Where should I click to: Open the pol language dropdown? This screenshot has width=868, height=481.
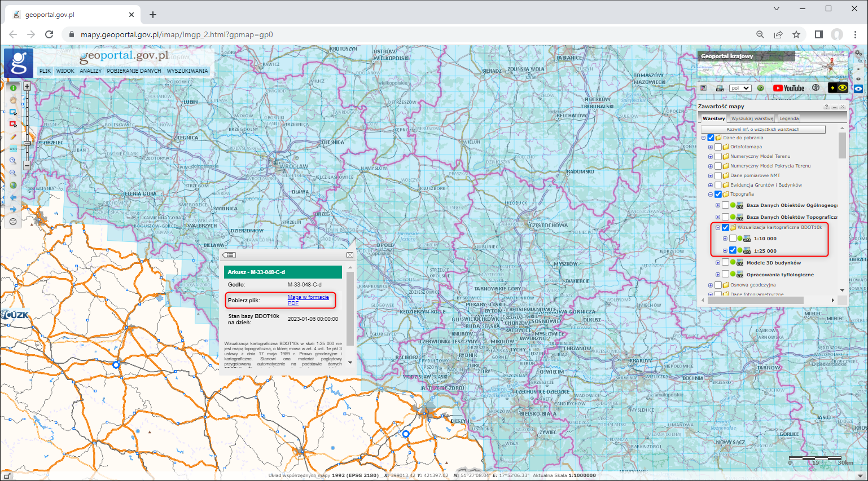(x=739, y=87)
